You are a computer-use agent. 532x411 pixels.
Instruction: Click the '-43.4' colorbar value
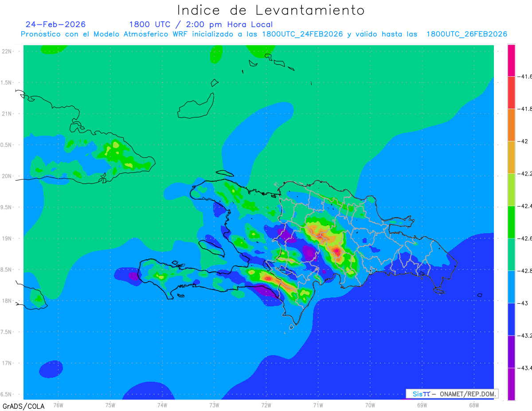[525, 368]
